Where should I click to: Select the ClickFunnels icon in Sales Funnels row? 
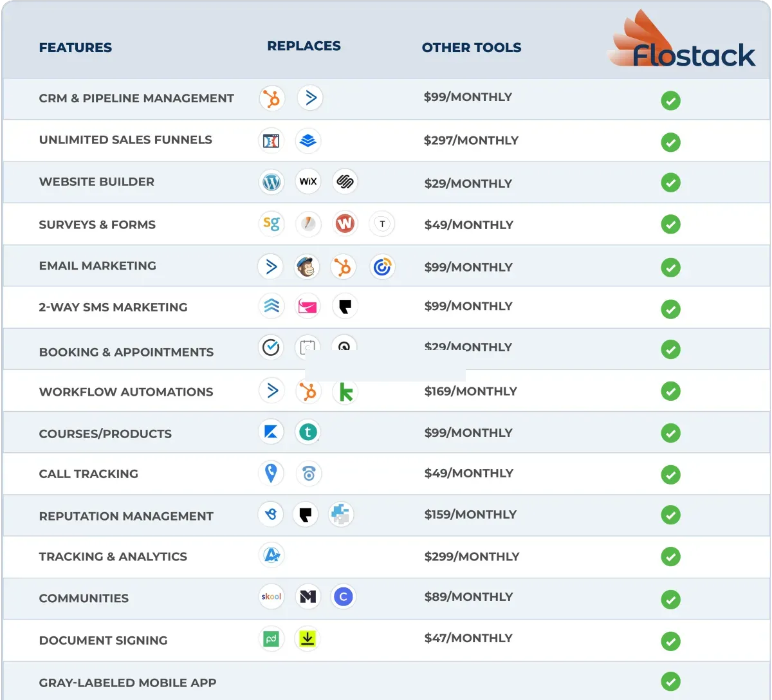click(x=271, y=140)
